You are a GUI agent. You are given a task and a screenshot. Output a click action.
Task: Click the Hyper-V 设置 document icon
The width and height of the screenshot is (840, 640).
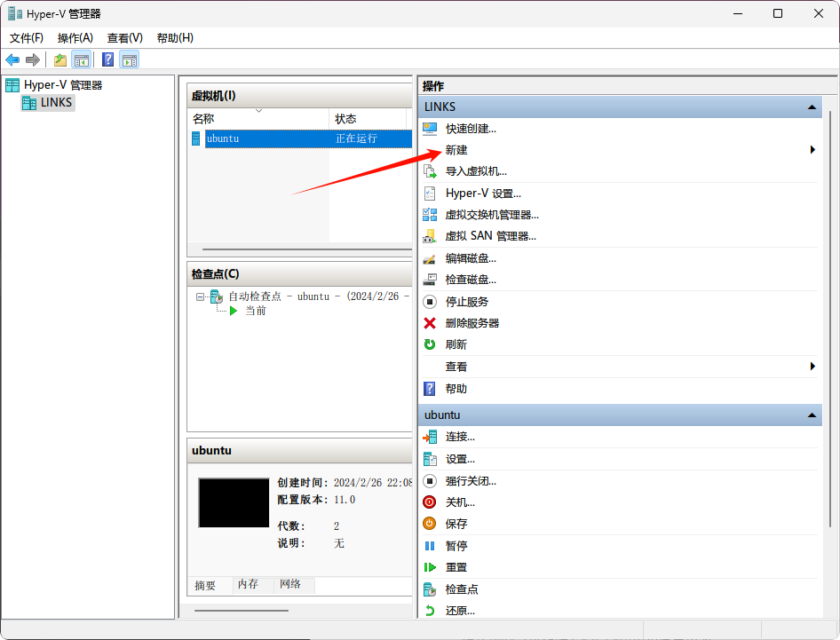click(x=430, y=194)
